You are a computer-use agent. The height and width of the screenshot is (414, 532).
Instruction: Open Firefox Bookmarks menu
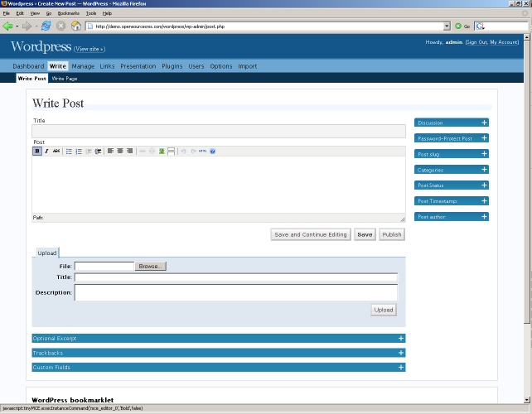coord(69,13)
